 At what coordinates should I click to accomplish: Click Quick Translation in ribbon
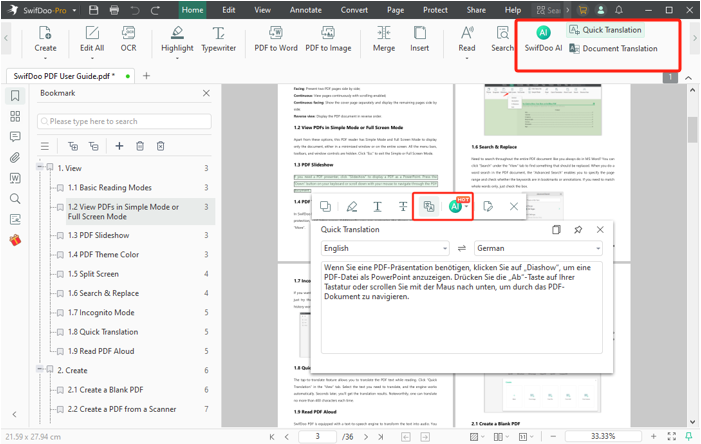(x=605, y=30)
